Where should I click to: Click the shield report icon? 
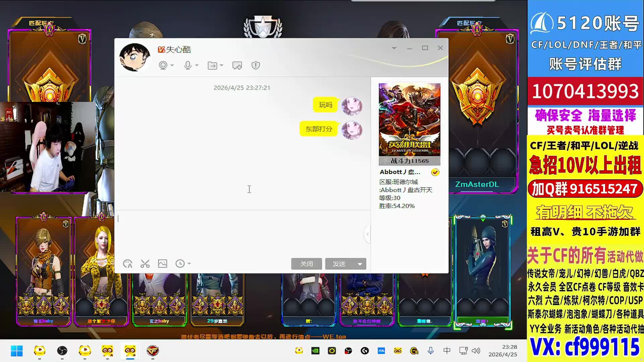[256, 65]
